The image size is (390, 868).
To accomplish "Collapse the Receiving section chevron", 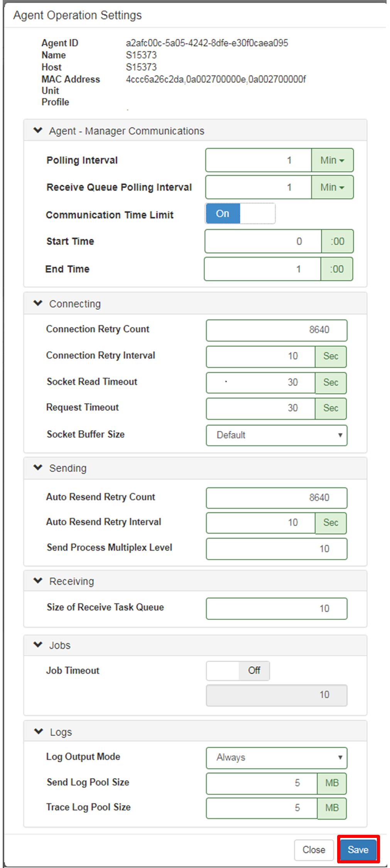I will (38, 581).
